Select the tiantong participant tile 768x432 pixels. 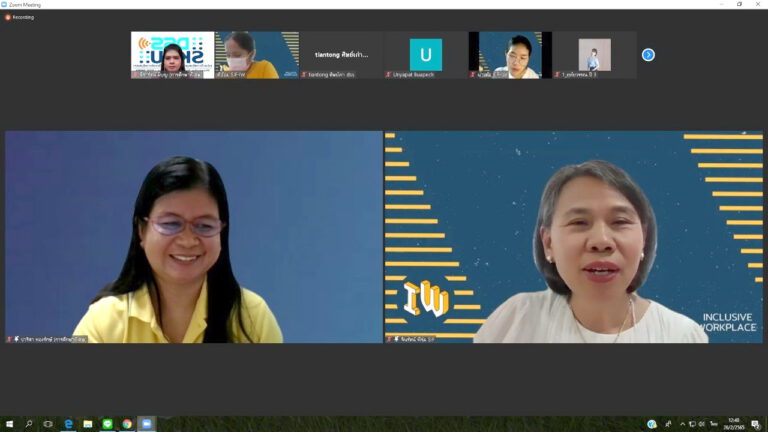click(x=341, y=55)
